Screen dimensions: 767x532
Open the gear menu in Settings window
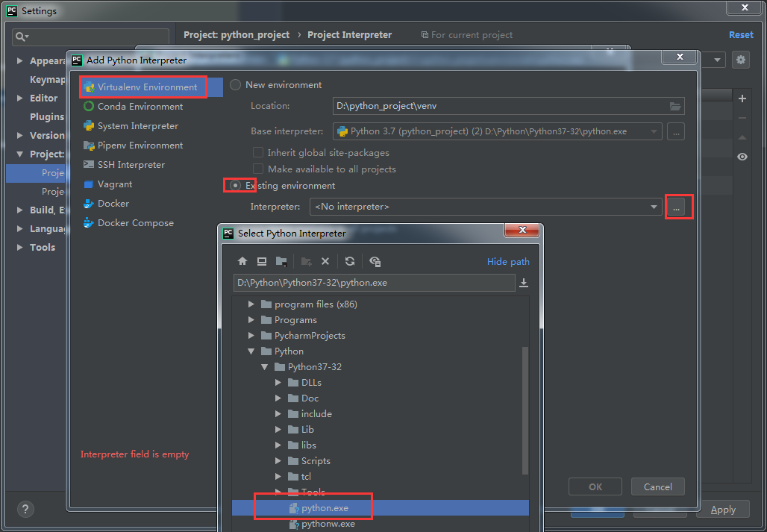(x=741, y=60)
